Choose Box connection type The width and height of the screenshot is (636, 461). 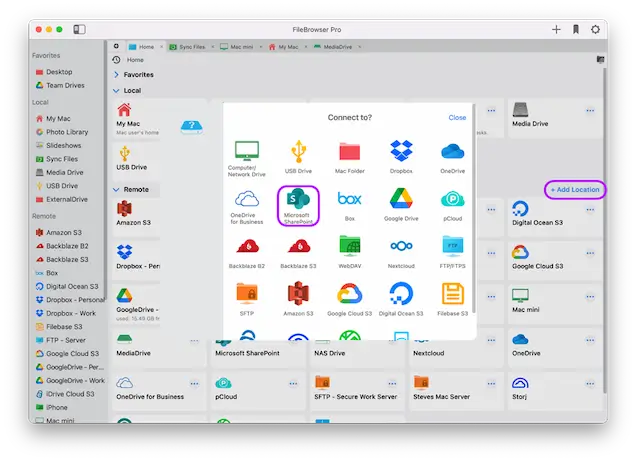(350, 205)
